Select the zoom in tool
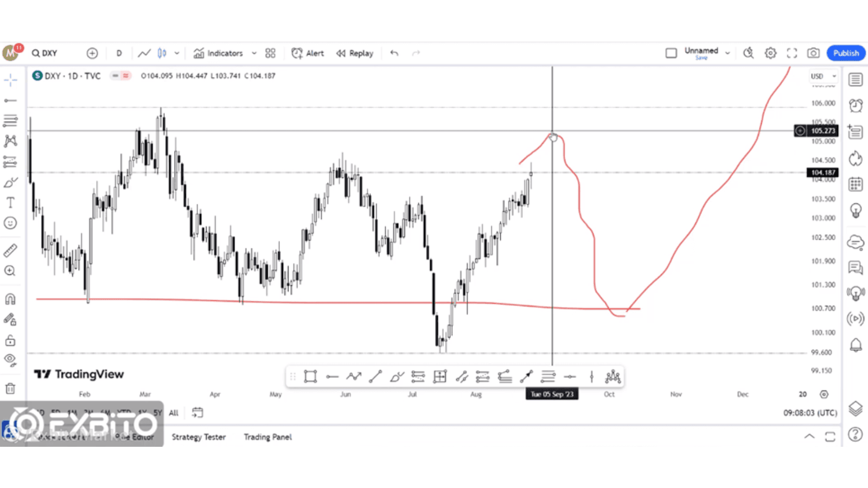The height and width of the screenshot is (488, 868). point(10,271)
